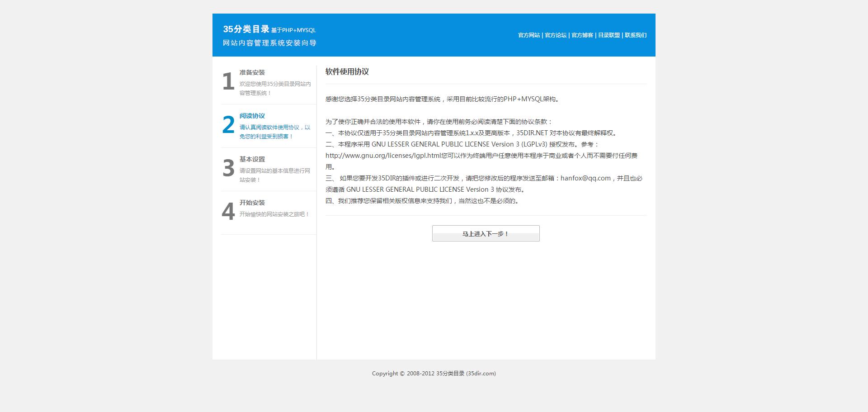Click the 目录联盟 header link

click(609, 35)
